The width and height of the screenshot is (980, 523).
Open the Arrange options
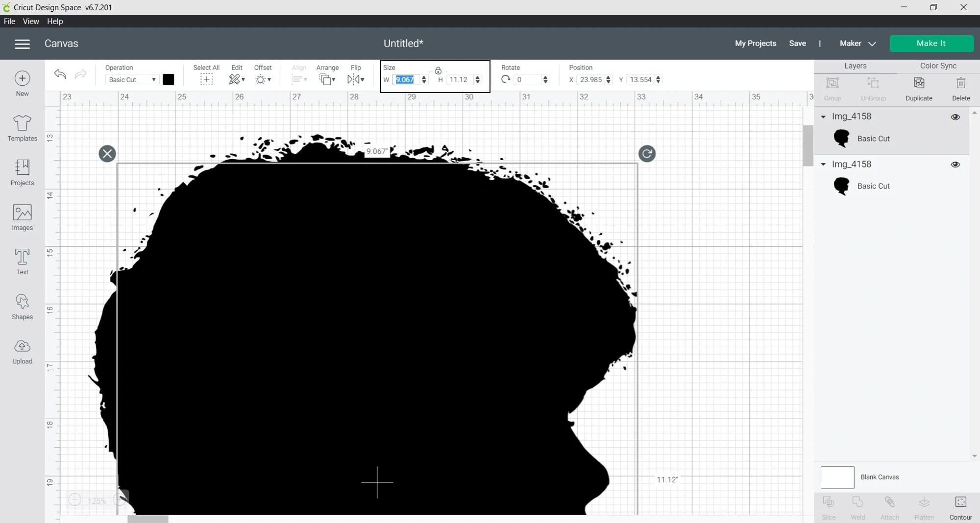click(x=327, y=80)
